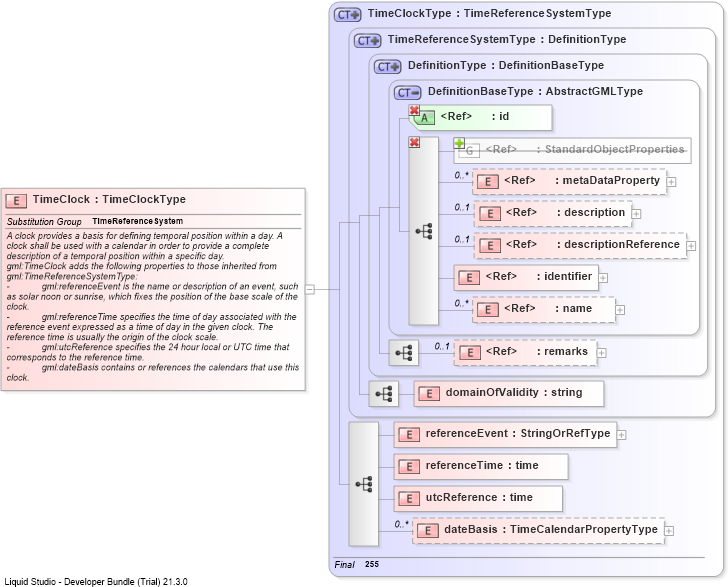Click the sequence icon beside referenceEvent group

click(x=364, y=484)
